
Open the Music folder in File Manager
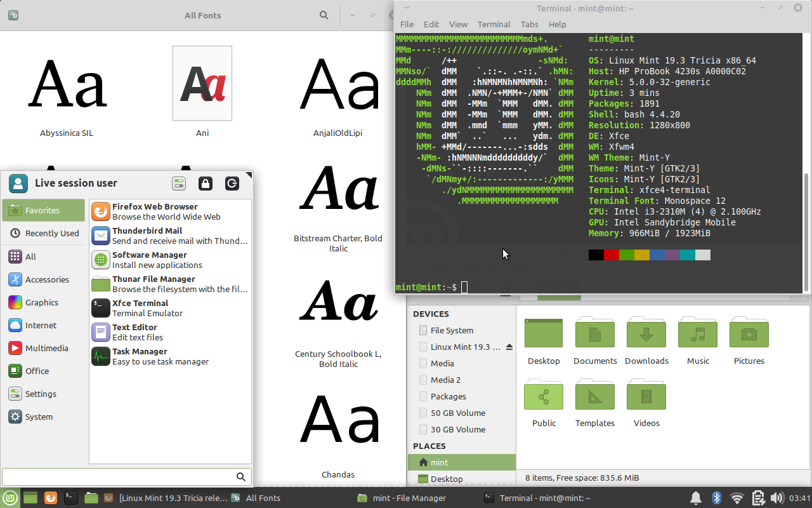pos(698,342)
